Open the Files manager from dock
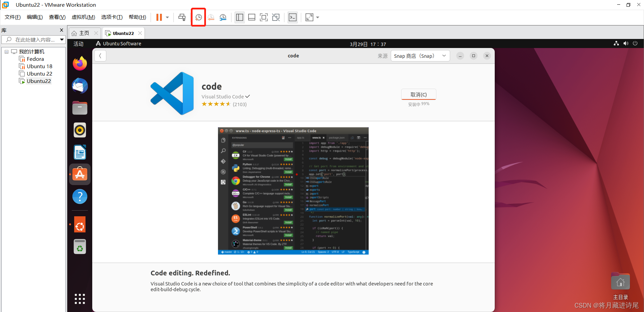Screen dimensions: 644x312 pos(80,108)
